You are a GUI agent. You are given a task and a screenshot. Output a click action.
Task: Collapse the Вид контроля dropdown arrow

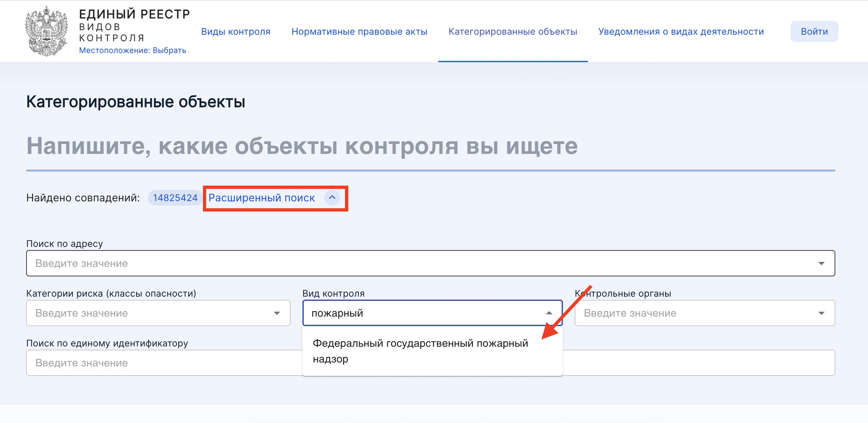click(549, 313)
